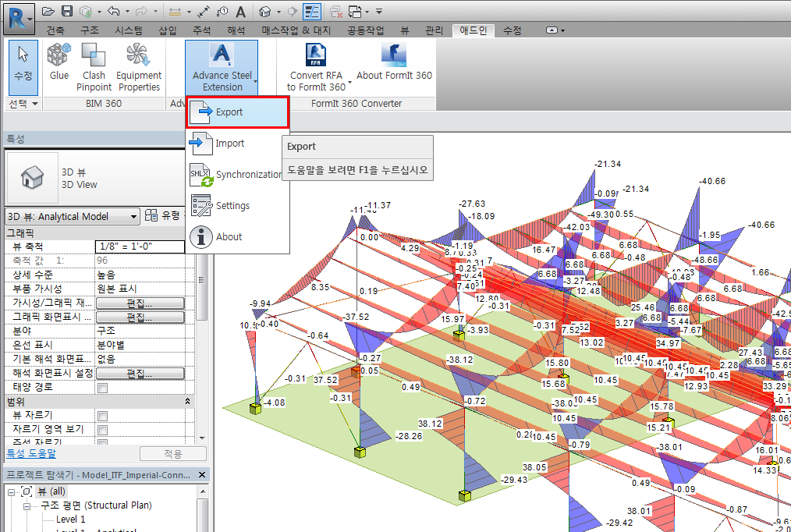Image resolution: width=791 pixels, height=532 pixels.
Task: Open Settings from Advance Steel menu
Action: coord(237,206)
